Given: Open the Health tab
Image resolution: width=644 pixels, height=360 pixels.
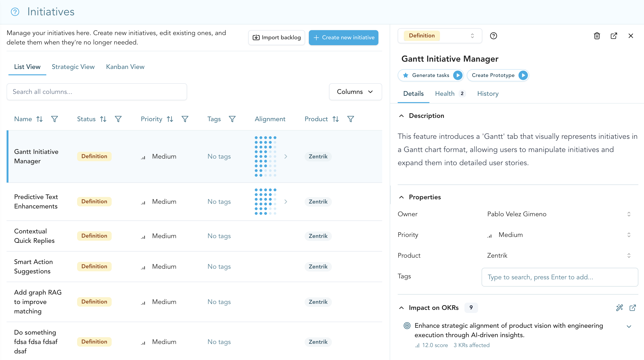Looking at the screenshot, I should [x=444, y=94].
